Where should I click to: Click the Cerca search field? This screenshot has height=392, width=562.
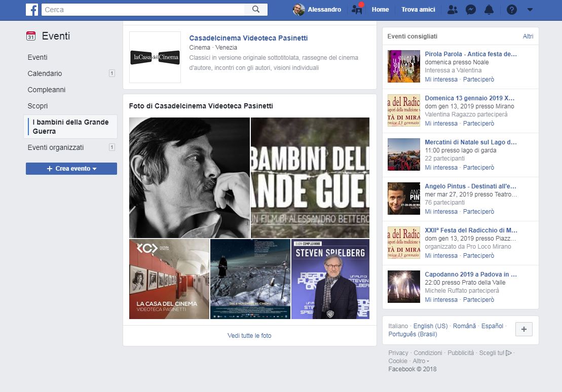(143, 10)
